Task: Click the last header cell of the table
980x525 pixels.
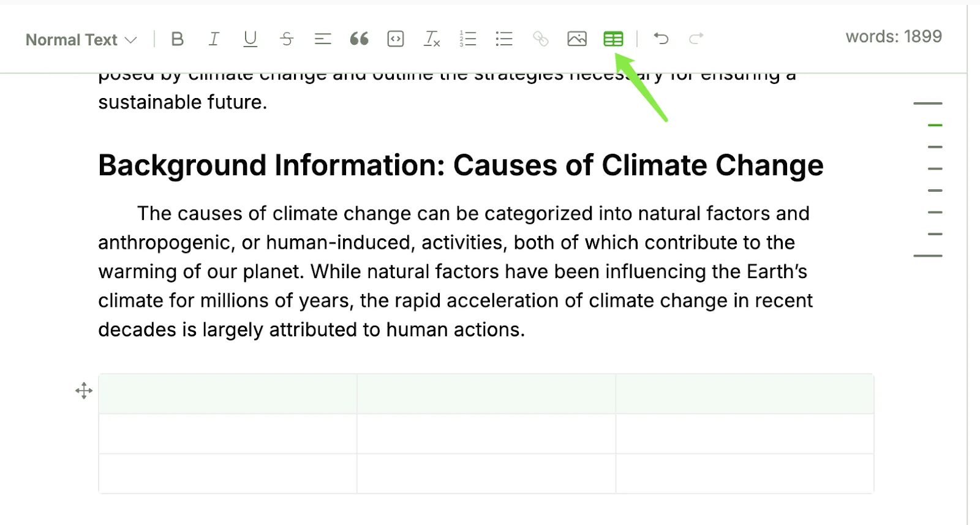Action: [745, 394]
